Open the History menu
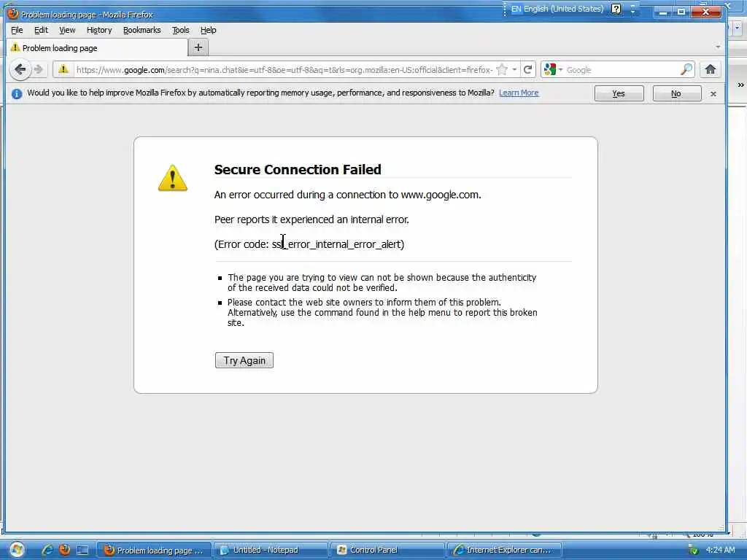The image size is (747, 560). tap(99, 30)
